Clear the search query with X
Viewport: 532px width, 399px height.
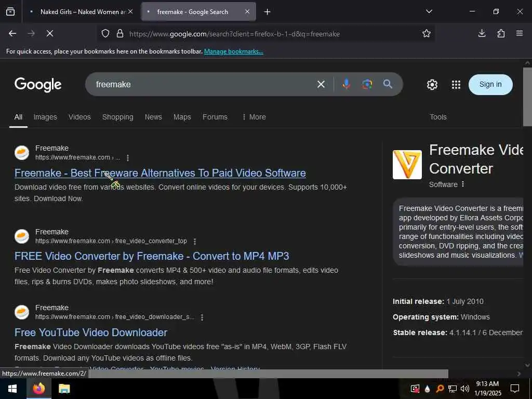coord(321,84)
